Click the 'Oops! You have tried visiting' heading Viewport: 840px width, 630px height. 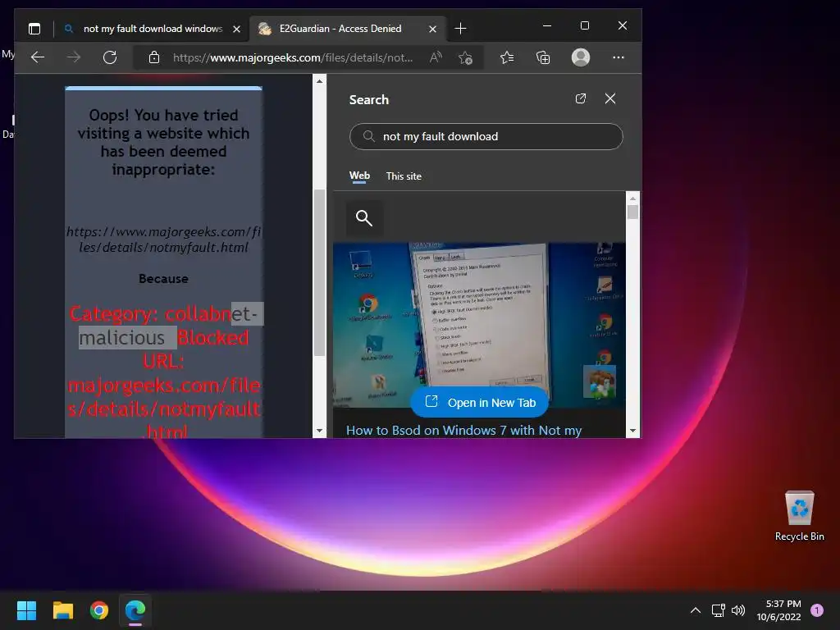tap(163, 142)
